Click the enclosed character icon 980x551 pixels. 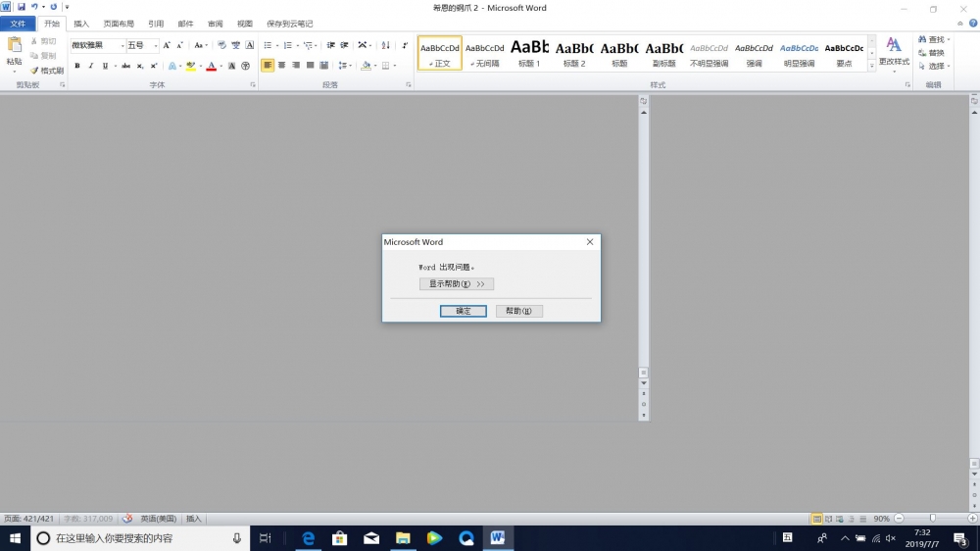click(246, 66)
